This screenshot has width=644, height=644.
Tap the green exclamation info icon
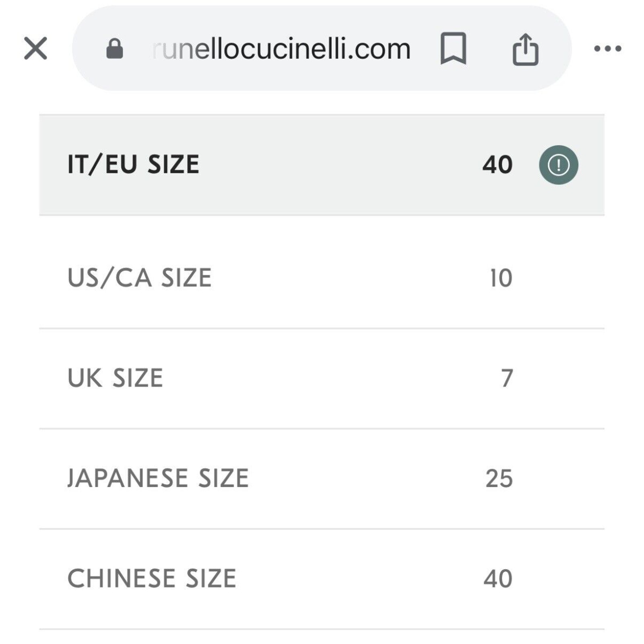pyautogui.click(x=558, y=165)
